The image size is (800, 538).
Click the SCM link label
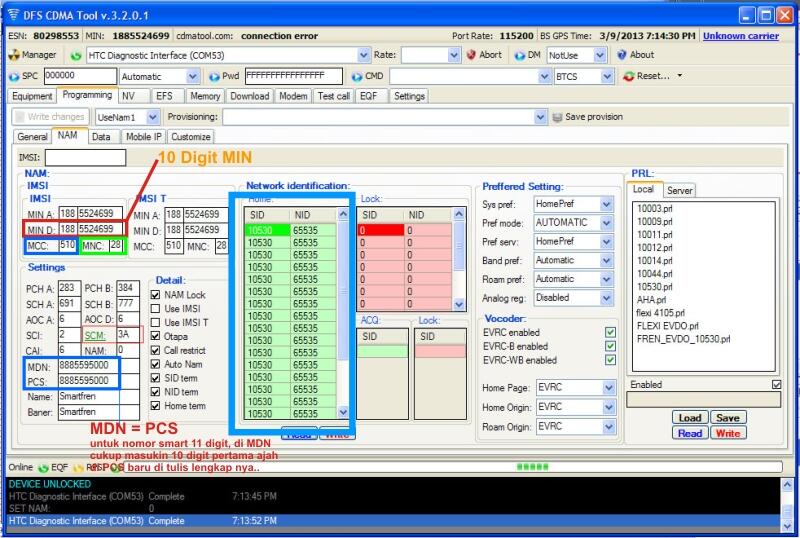tap(95, 335)
